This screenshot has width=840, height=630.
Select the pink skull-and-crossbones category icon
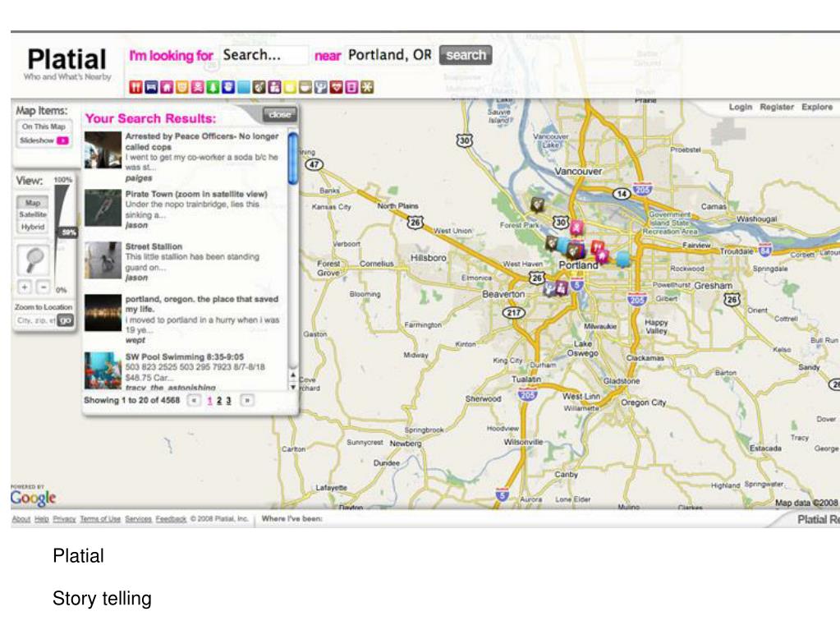click(x=198, y=87)
